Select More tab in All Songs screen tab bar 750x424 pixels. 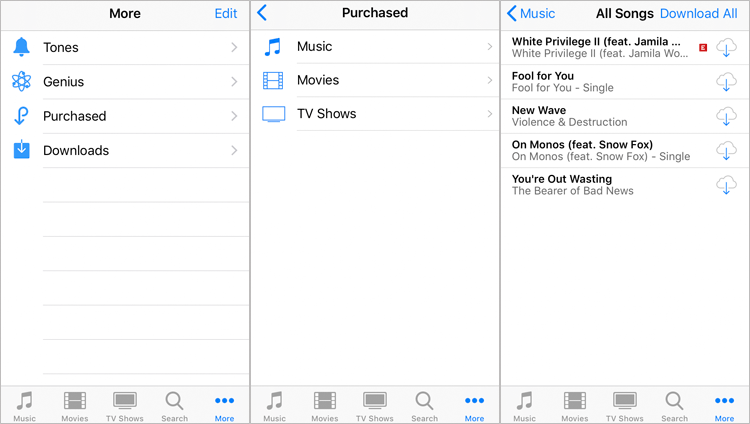point(725,407)
